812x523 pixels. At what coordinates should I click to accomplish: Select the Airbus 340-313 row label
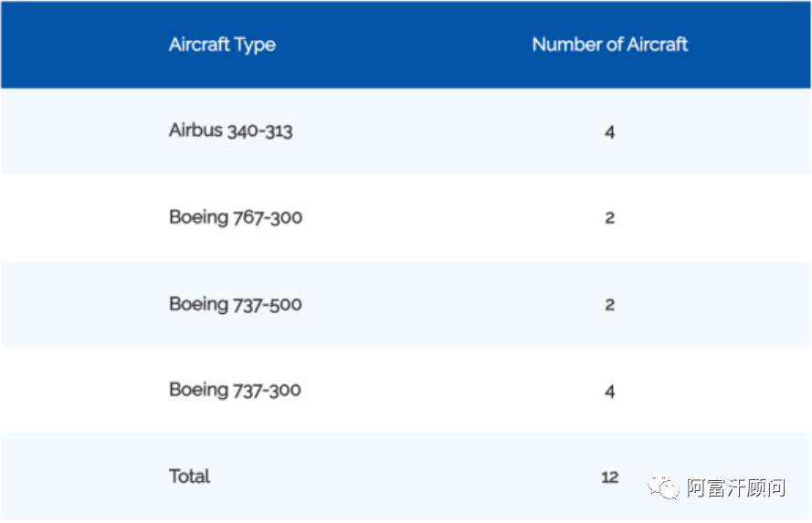click(230, 131)
